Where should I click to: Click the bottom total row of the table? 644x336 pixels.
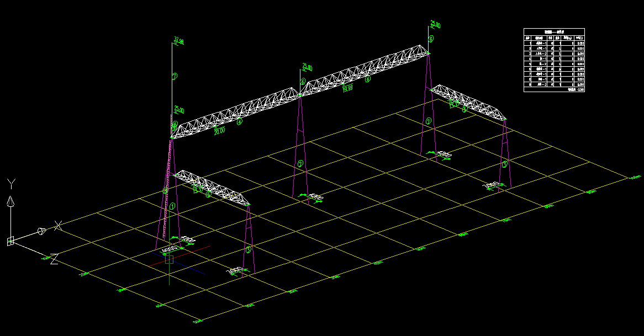pyautogui.click(x=554, y=89)
